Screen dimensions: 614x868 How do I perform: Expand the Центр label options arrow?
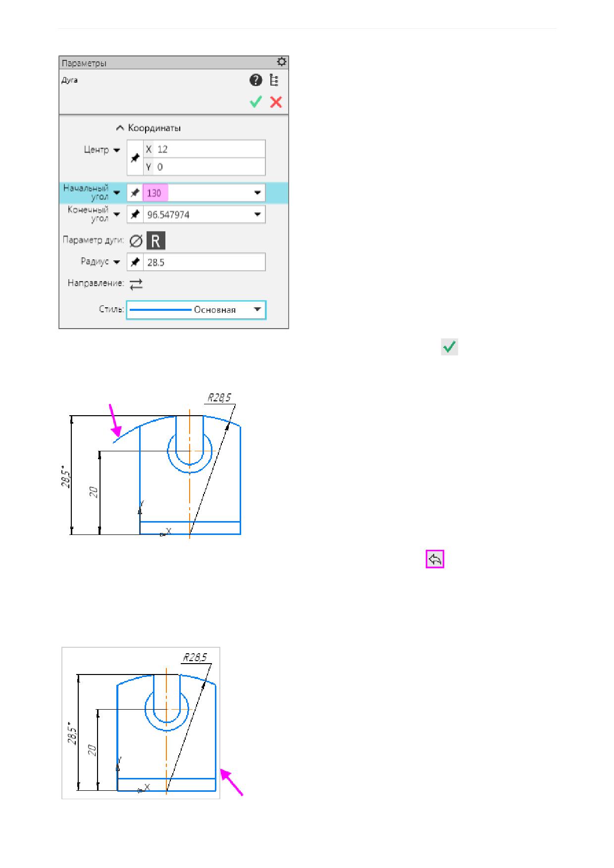(117, 150)
